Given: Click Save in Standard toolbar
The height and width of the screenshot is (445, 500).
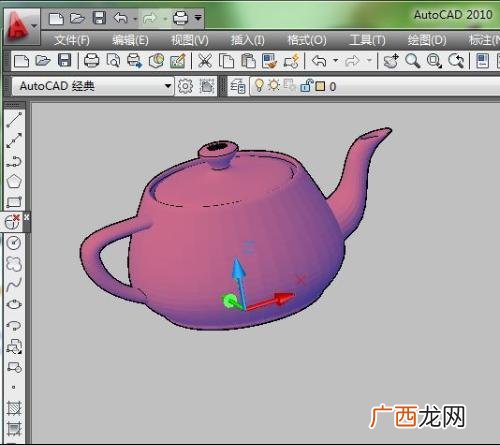Looking at the screenshot, I should point(64,61).
